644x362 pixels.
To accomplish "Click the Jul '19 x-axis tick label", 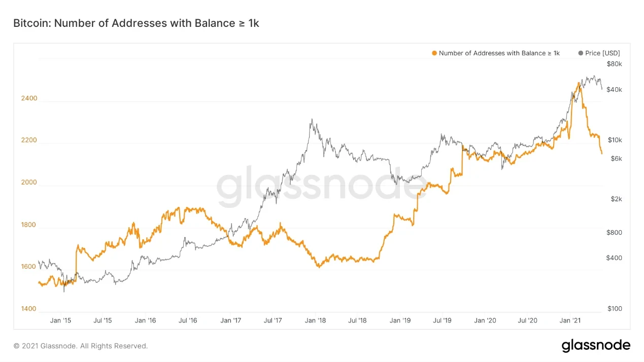I will [x=443, y=320].
